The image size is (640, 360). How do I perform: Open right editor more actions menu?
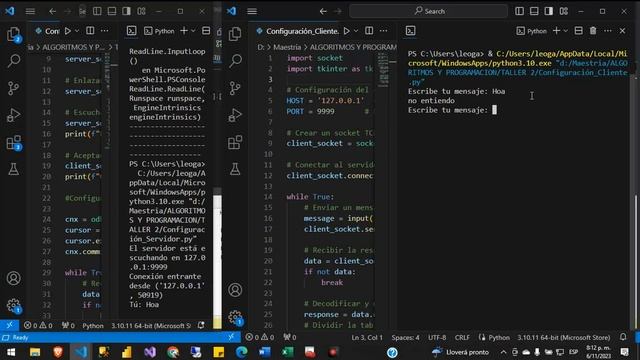[x=383, y=31]
